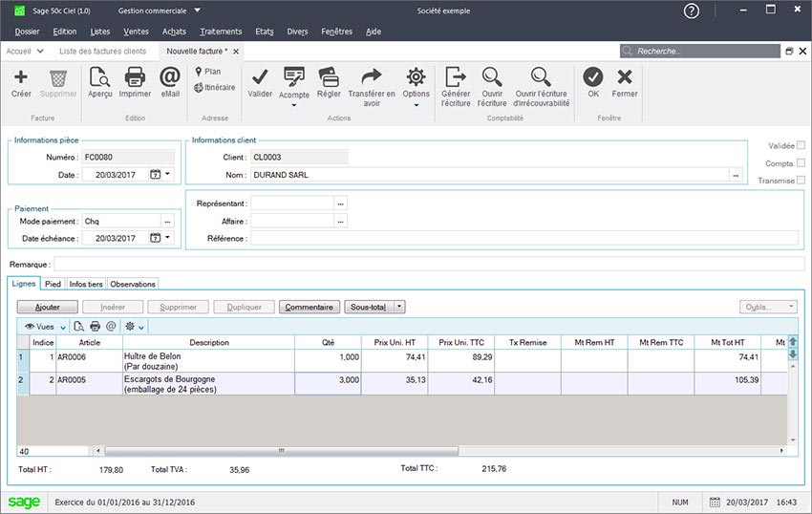Click the Commentaire button
The width and height of the screenshot is (812, 514).
pos(309,307)
